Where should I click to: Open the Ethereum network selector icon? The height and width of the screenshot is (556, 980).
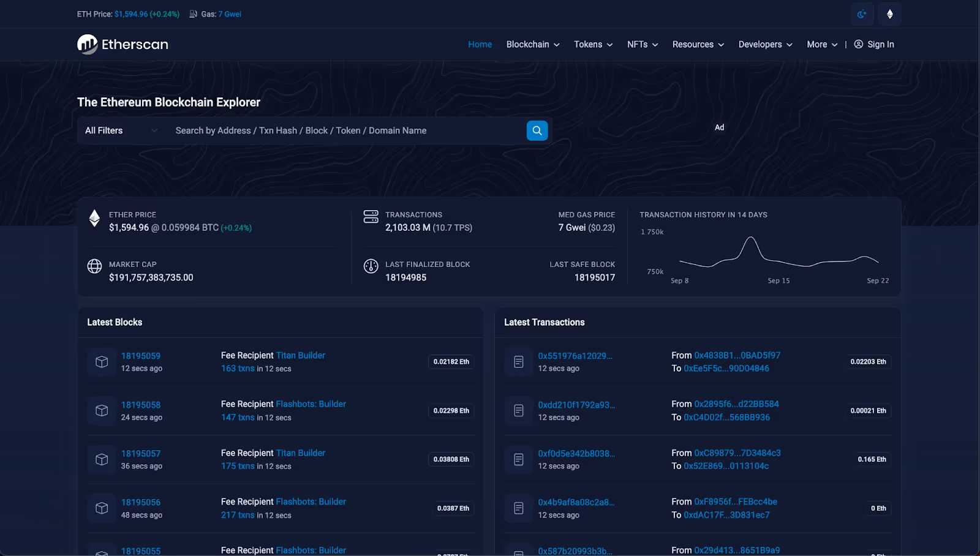[889, 13]
